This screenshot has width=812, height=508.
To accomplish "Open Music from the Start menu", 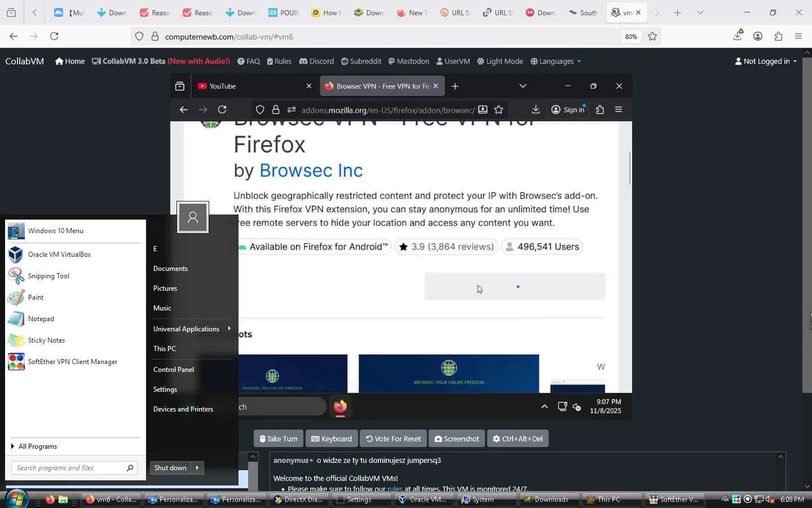I will click(162, 308).
